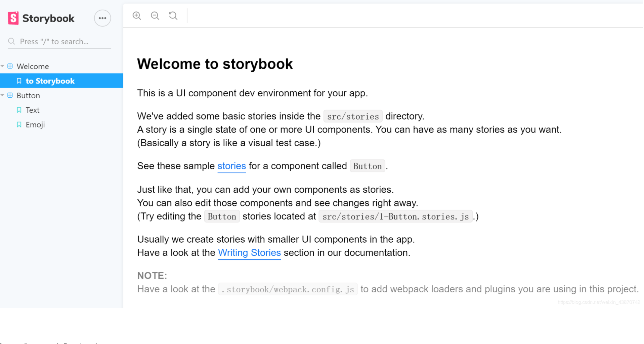Click the Button component grid icon

point(10,95)
